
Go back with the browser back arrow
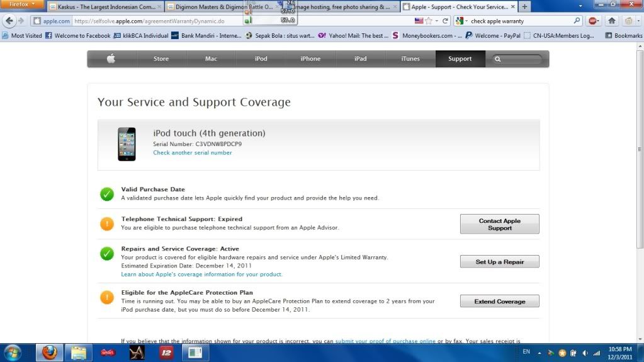9,21
